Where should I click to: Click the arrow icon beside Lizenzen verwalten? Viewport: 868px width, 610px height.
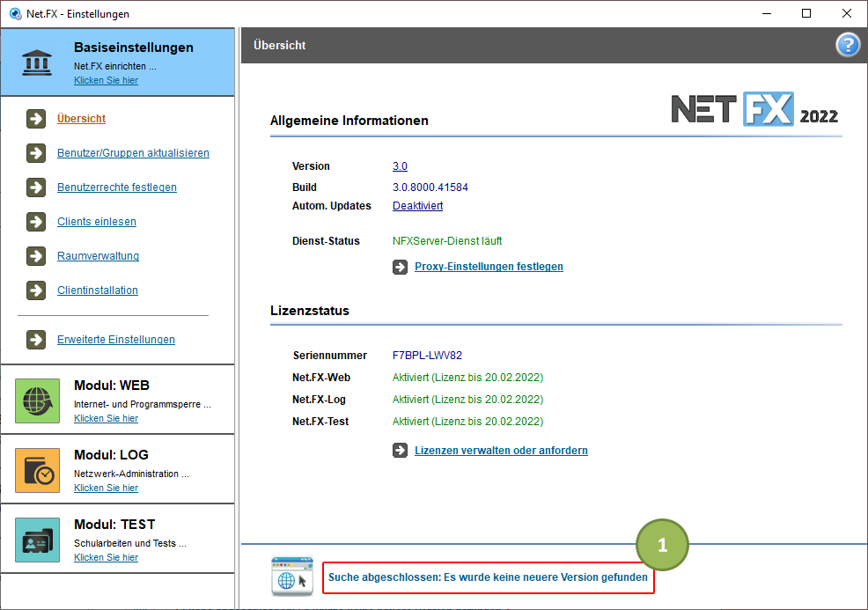(x=401, y=451)
